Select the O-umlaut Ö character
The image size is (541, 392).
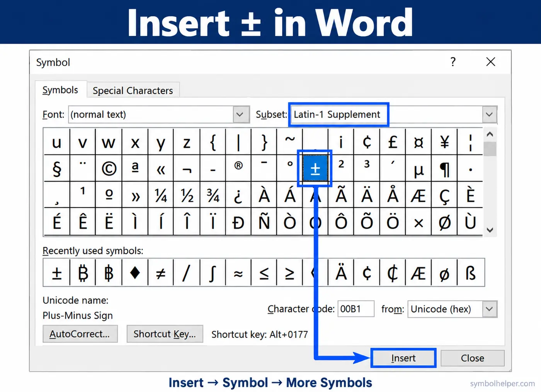point(393,222)
